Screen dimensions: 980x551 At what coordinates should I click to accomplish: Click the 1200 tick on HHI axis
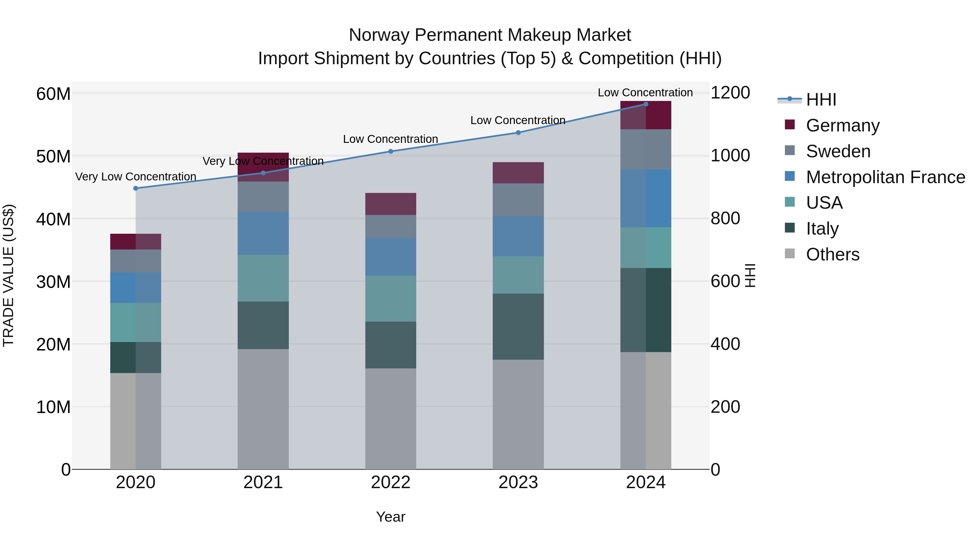[730, 93]
